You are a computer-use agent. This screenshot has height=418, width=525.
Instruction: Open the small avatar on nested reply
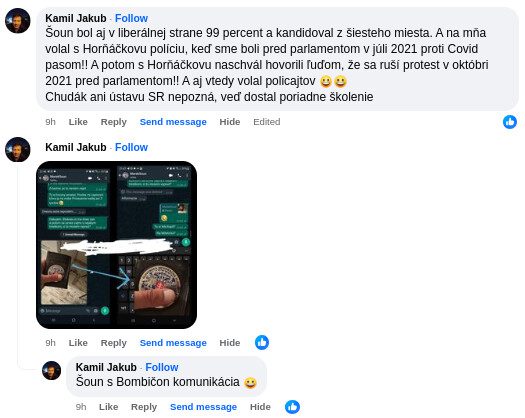(51, 370)
